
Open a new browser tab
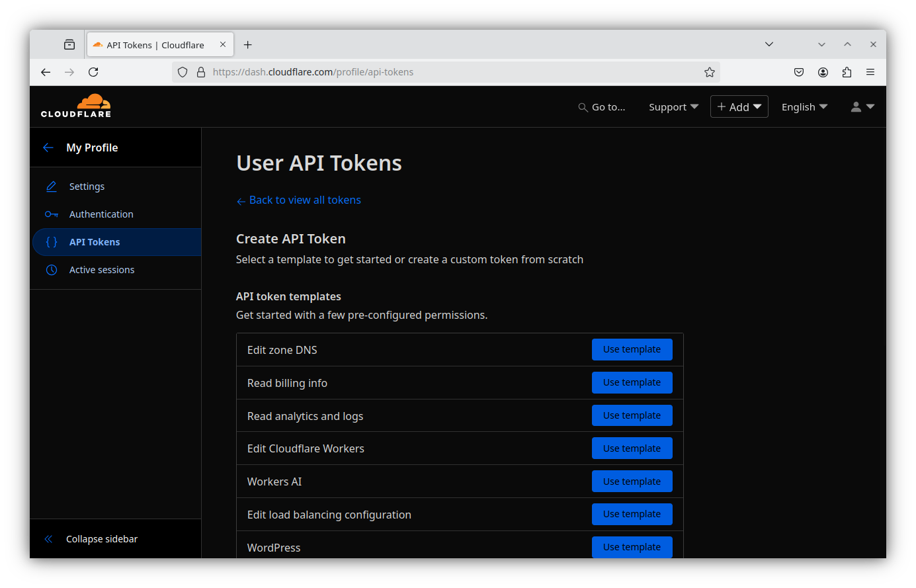point(248,45)
